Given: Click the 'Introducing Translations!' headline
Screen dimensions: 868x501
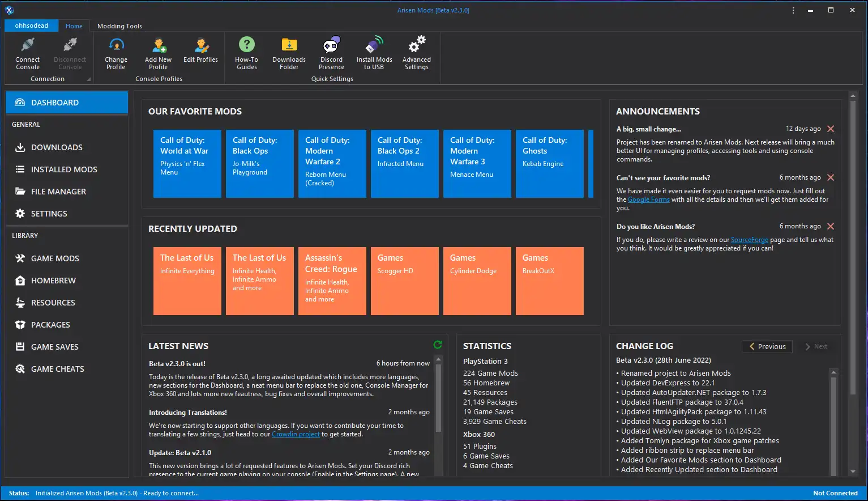Looking at the screenshot, I should (188, 413).
